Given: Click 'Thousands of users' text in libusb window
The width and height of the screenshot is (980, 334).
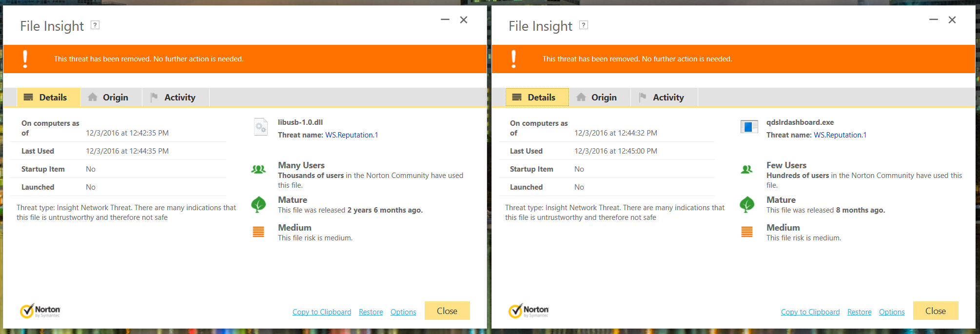Looking at the screenshot, I should pyautogui.click(x=311, y=176).
